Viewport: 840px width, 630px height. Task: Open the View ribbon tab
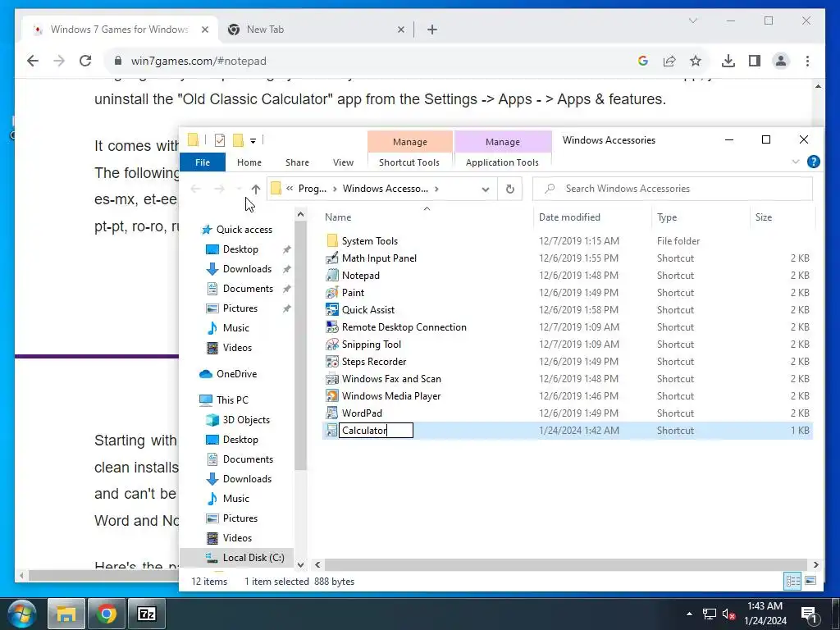(344, 162)
